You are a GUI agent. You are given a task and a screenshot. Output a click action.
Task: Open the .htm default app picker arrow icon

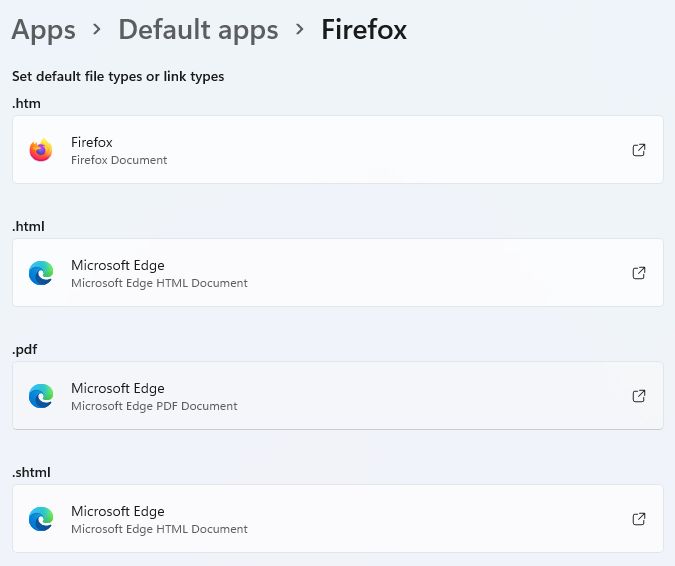639,150
